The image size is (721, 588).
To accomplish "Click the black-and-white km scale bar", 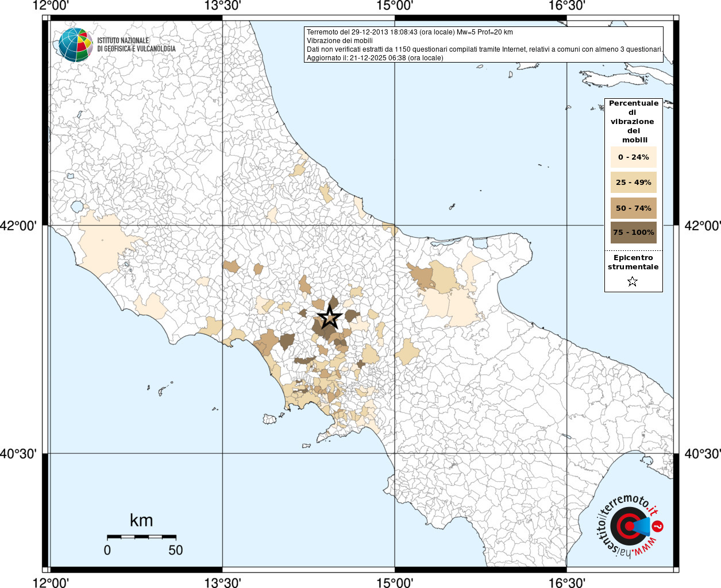I will pos(141,537).
